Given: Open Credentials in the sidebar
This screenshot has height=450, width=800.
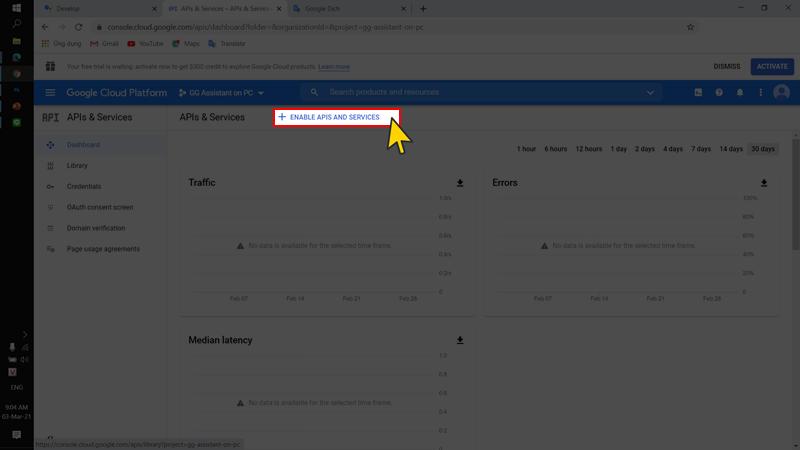Looking at the screenshot, I should coord(84,186).
